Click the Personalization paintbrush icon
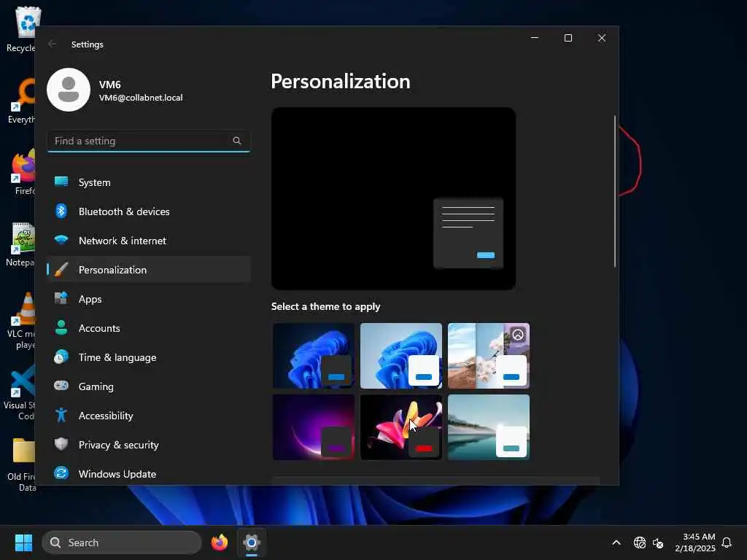747x560 pixels. [61, 270]
